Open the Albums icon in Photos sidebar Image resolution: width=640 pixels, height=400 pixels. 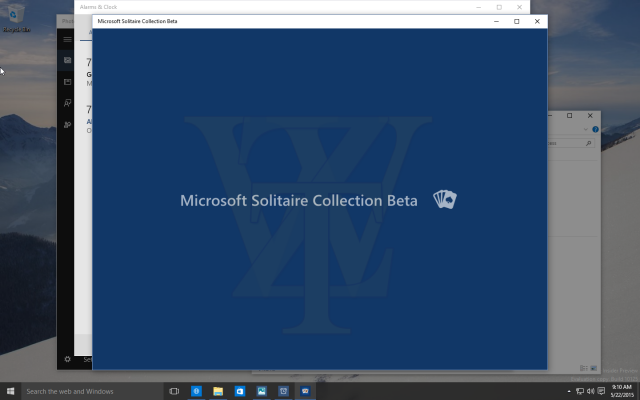pyautogui.click(x=67, y=82)
